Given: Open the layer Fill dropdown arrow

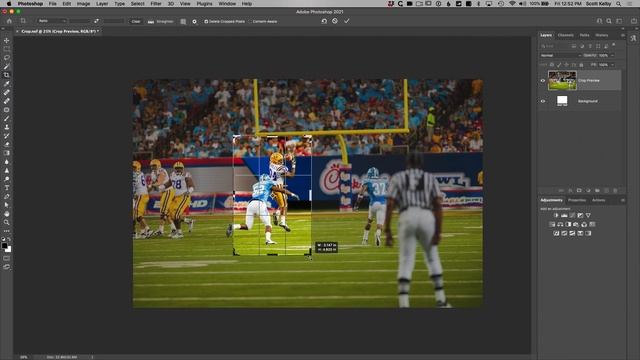Looking at the screenshot, I should point(612,65).
